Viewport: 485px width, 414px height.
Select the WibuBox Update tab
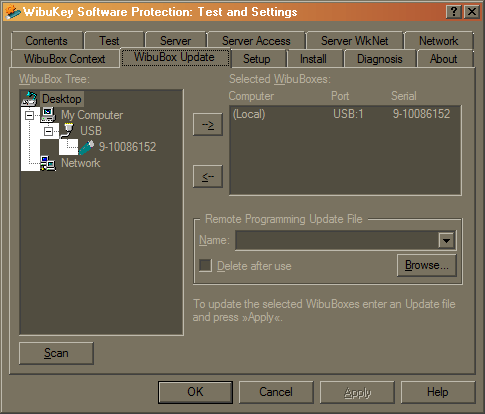(x=174, y=57)
